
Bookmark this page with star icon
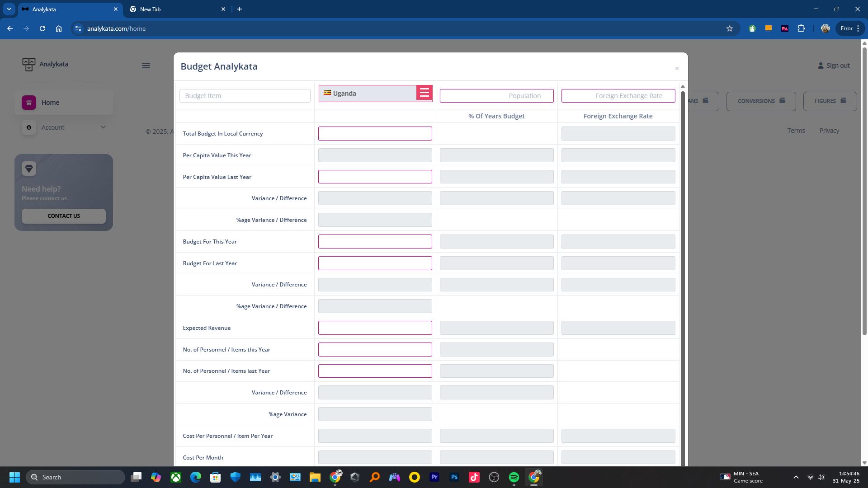[x=729, y=28]
